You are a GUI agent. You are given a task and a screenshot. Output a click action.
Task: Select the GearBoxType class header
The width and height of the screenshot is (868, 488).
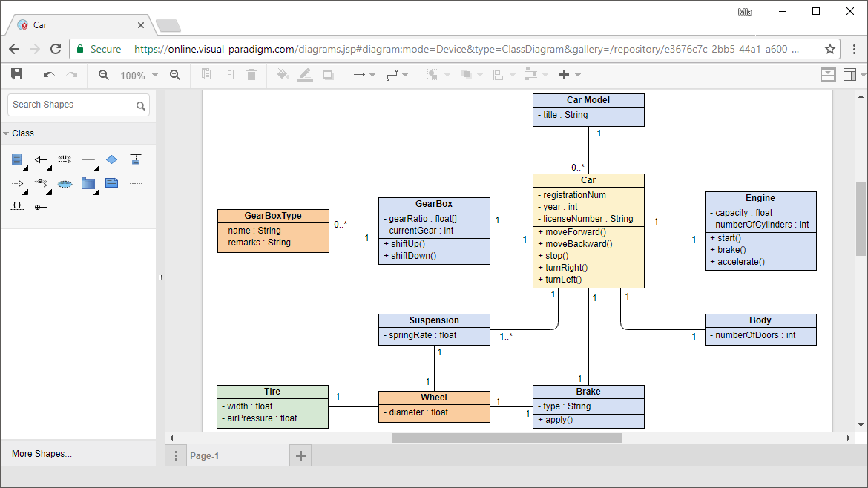point(273,216)
